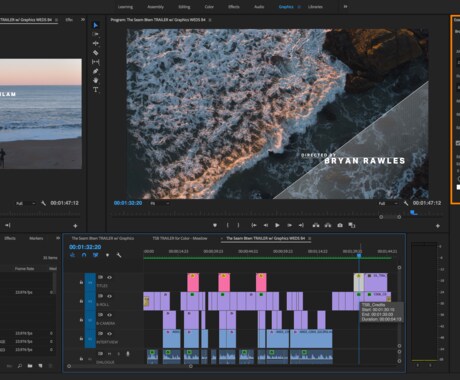Expand project panel tabs overflow chevron
This screenshot has height=380, width=460.
tap(58, 238)
